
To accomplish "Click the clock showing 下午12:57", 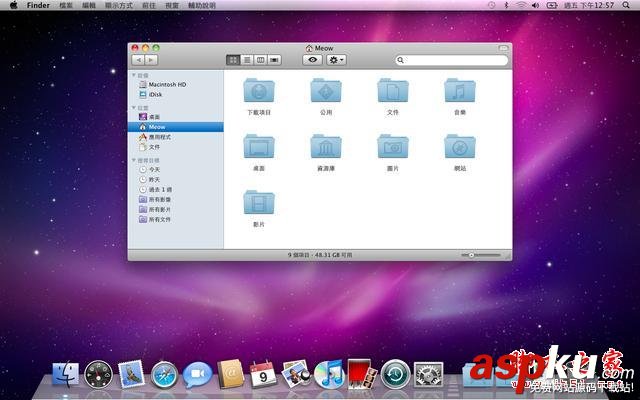I will tap(589, 5).
